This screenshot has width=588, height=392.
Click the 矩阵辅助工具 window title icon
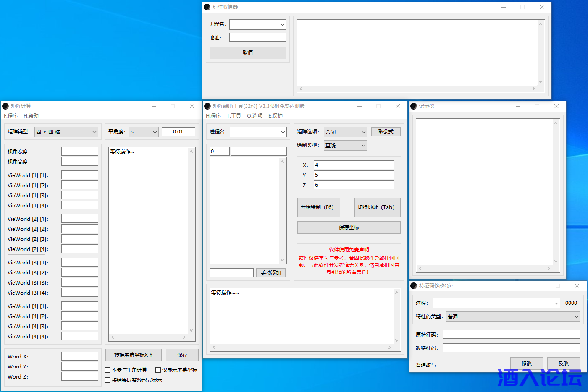click(207, 106)
